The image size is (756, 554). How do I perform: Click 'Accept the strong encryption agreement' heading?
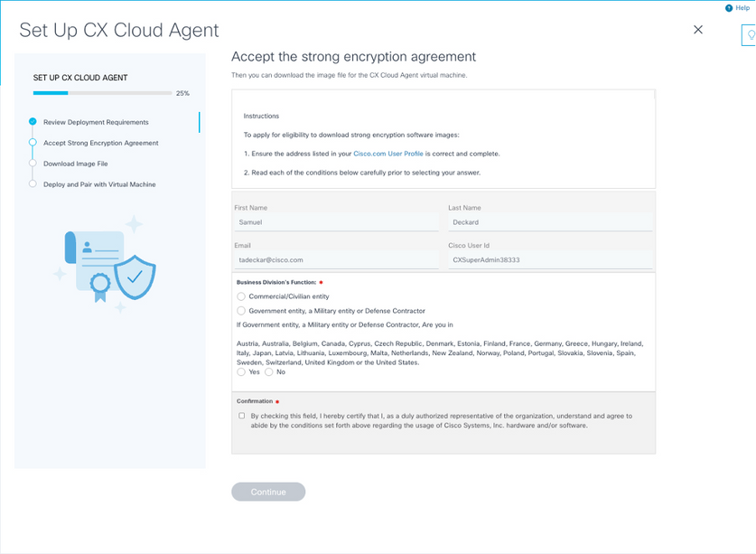[353, 56]
